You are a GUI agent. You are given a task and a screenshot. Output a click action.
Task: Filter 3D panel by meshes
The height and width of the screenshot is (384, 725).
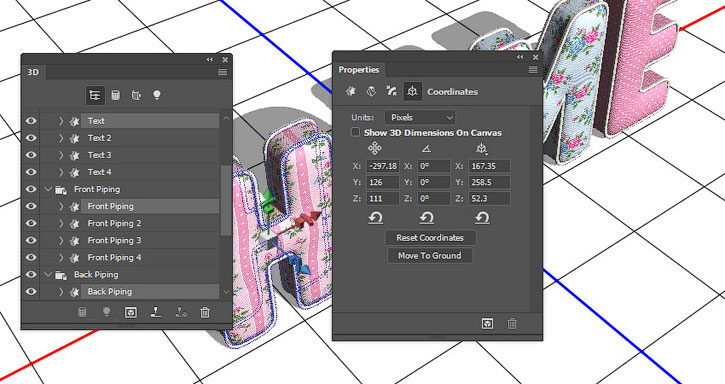pos(116,95)
